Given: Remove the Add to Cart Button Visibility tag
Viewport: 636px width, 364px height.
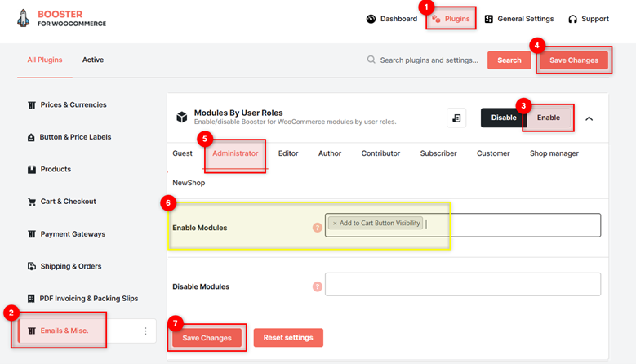Looking at the screenshot, I should [335, 224].
